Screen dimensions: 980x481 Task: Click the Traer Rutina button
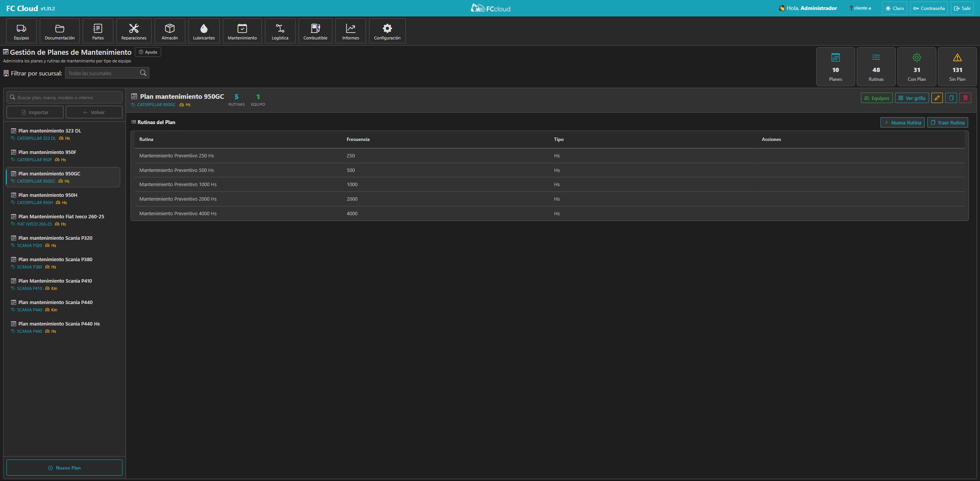tap(947, 123)
